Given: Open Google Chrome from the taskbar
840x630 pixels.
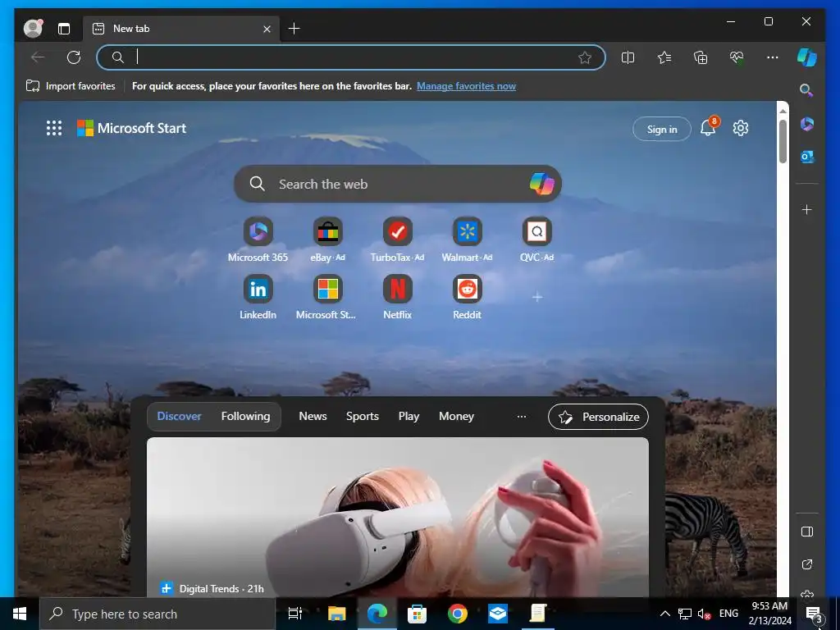Looking at the screenshot, I should click(x=457, y=614).
